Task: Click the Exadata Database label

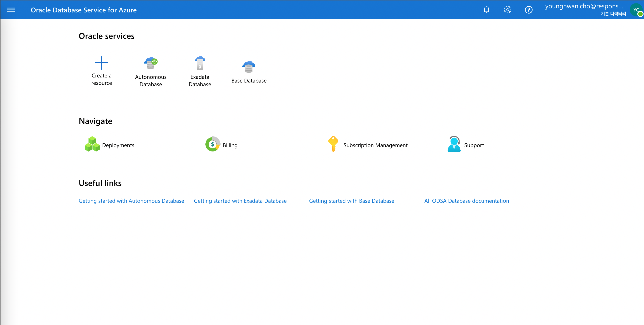Action: click(200, 80)
